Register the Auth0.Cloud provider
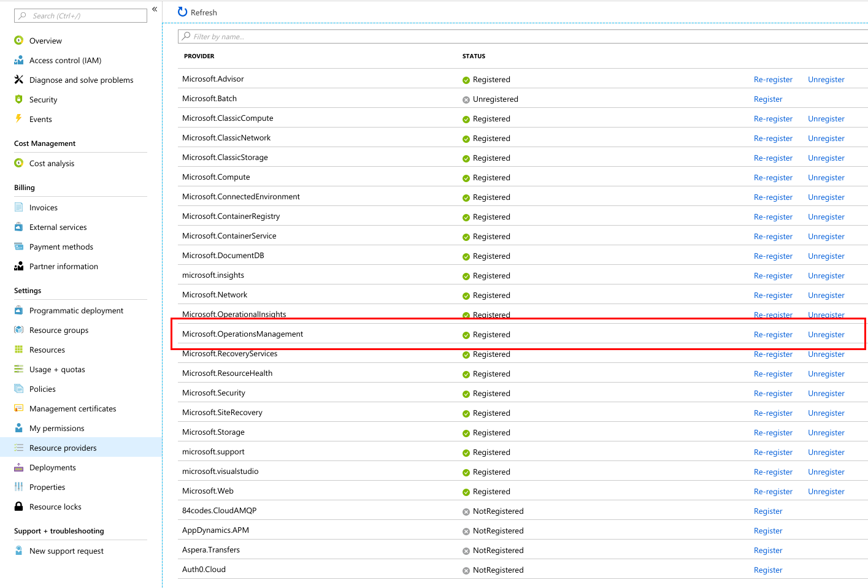 [768, 570]
